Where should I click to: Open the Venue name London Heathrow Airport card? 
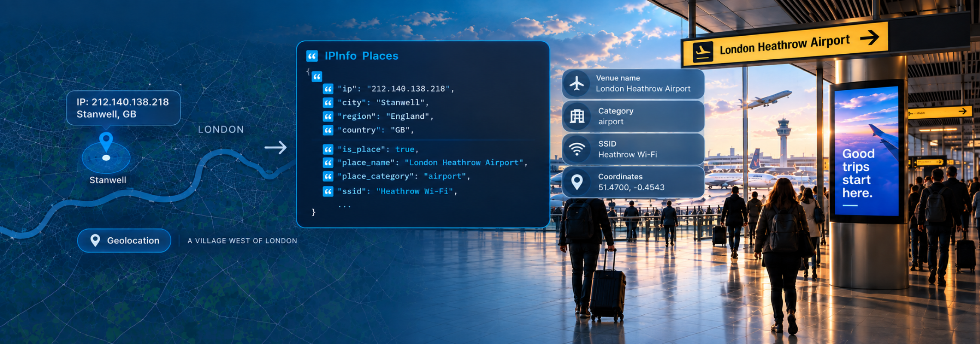[633, 83]
